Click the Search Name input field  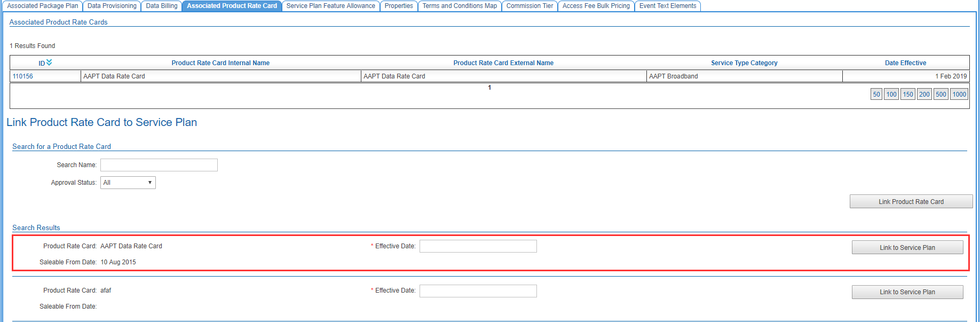click(x=159, y=165)
